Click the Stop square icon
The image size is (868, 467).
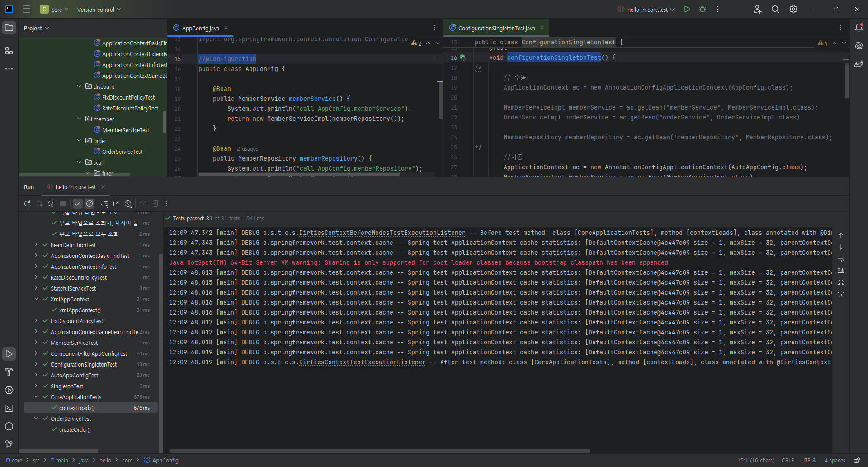point(63,204)
